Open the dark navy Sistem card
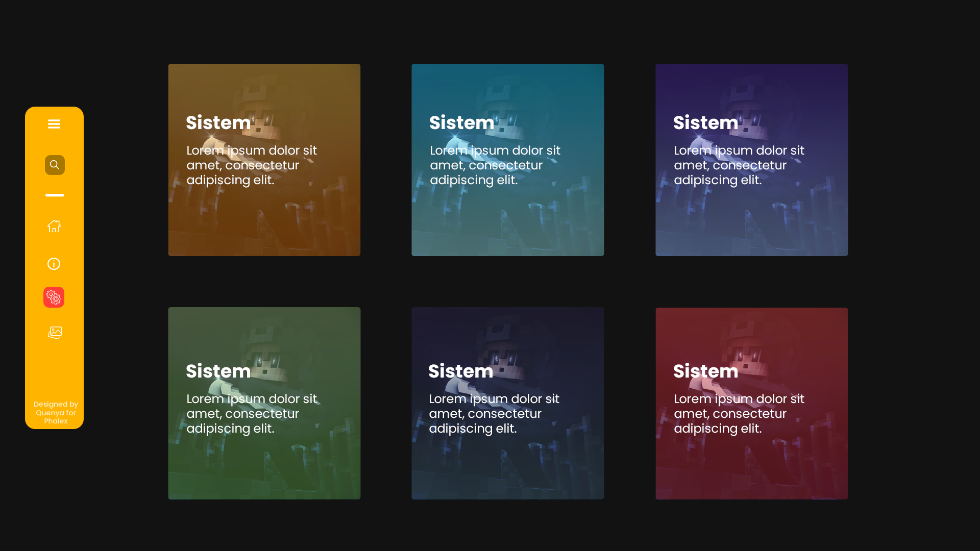 [x=508, y=403]
